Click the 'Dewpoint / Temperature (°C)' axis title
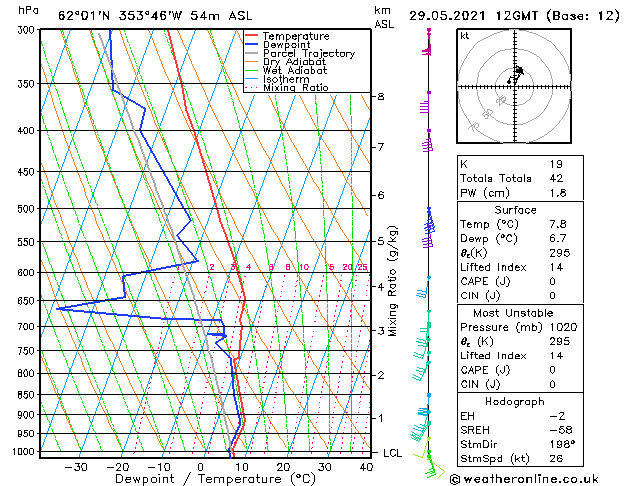The height and width of the screenshot is (486, 629). point(215,479)
